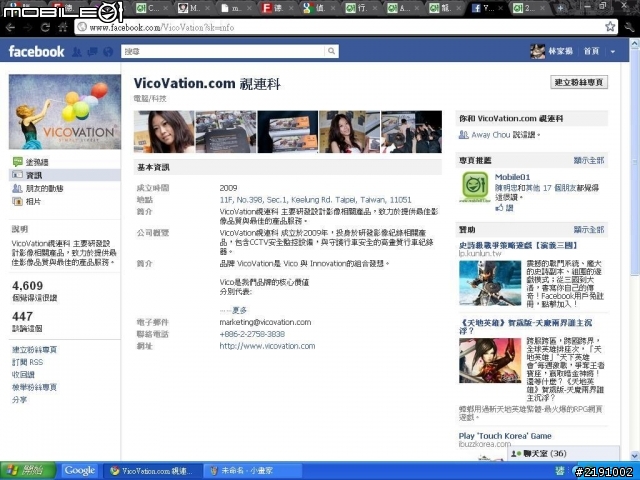Screen dimensions: 640x480
Task: Open VicoVation balloon profile picture
Action: pos(65,111)
